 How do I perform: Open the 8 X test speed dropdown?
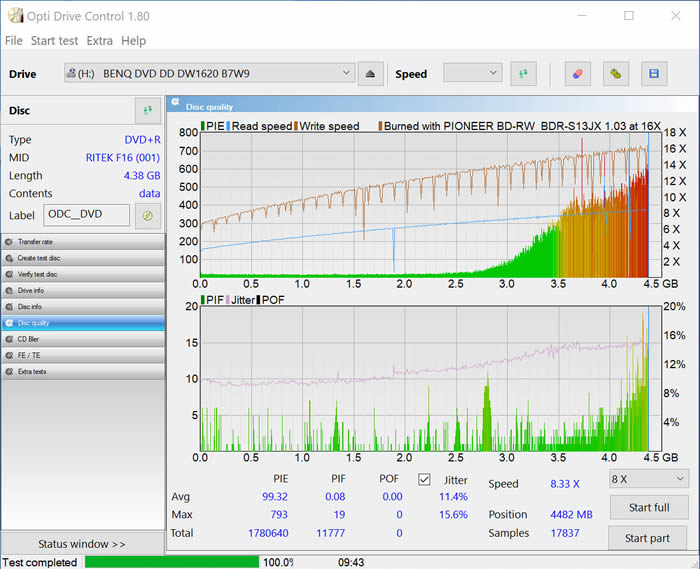point(648,479)
